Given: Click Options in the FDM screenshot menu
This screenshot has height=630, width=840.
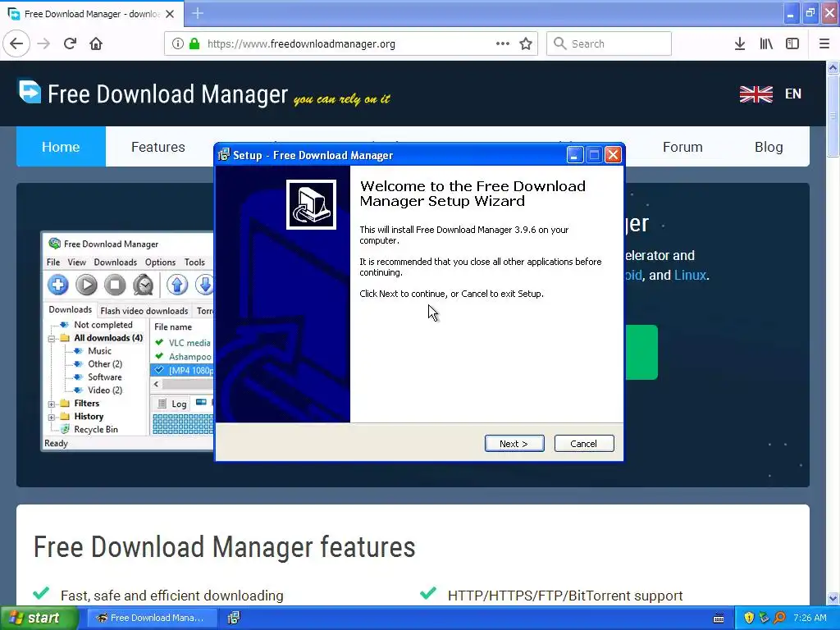Looking at the screenshot, I should pos(160,262).
